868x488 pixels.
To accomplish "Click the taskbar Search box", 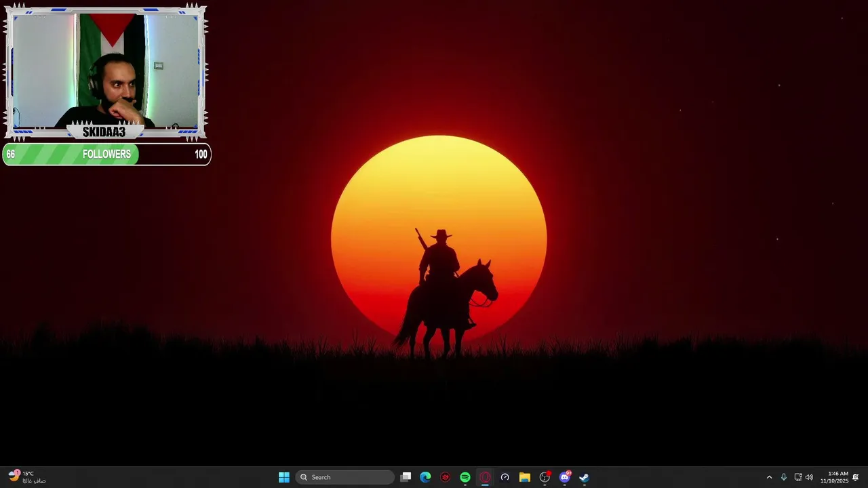I will (345, 477).
